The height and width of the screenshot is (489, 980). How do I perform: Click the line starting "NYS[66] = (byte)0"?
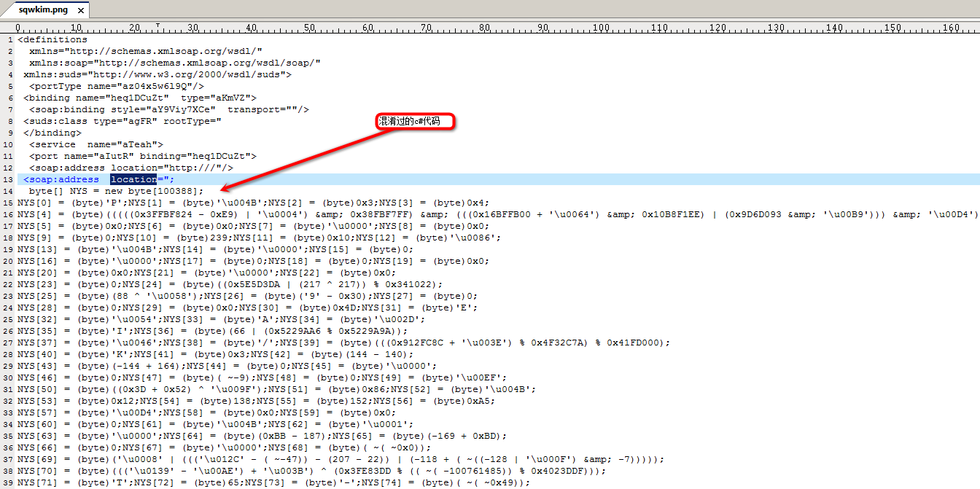(225, 447)
